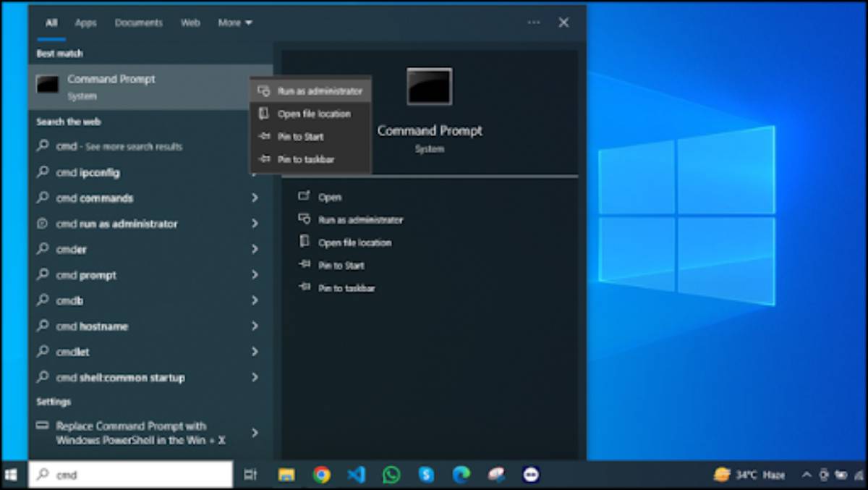Screen dimensions: 868x490
Task: Click the history icon beside 'cmd run as administrator'
Action: tap(43, 224)
